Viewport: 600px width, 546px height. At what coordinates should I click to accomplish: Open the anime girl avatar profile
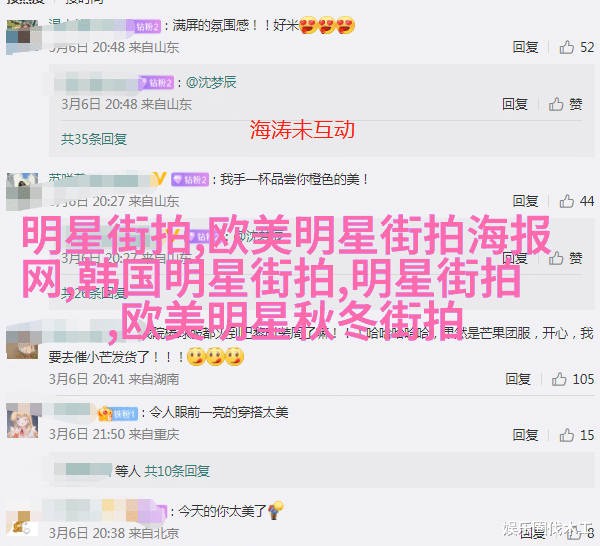point(22,421)
